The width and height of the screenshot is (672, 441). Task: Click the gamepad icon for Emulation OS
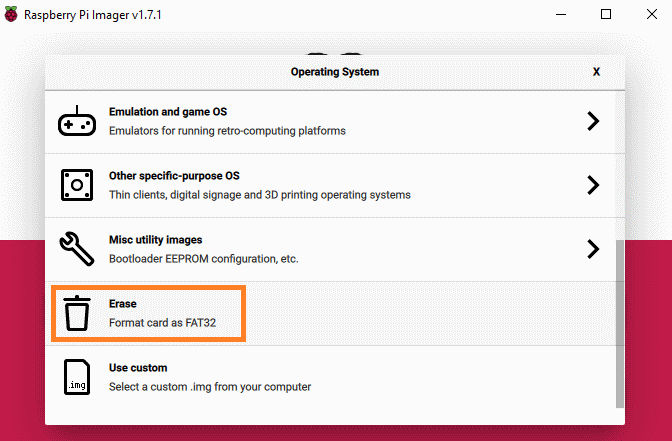(77, 121)
